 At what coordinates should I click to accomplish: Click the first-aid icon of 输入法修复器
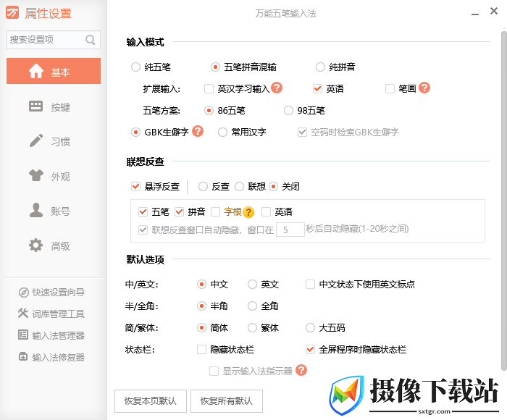[23, 356]
